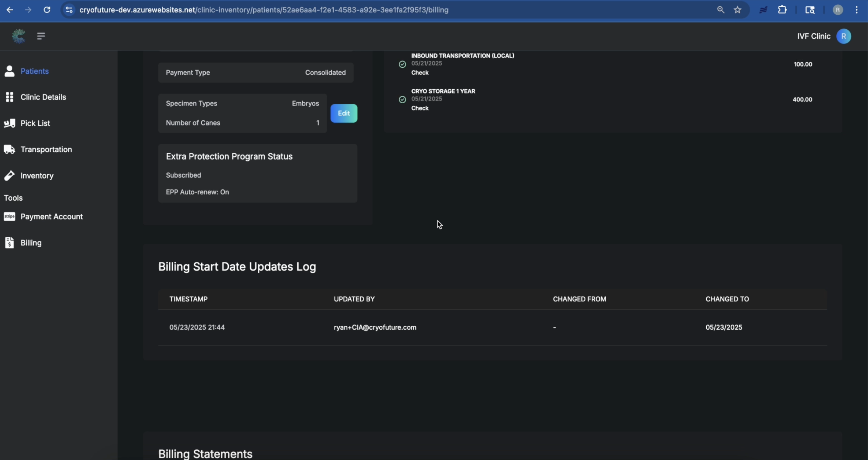The height and width of the screenshot is (460, 868).
Task: Click Cryo Storage 1 Year check icon
Action: tap(402, 100)
